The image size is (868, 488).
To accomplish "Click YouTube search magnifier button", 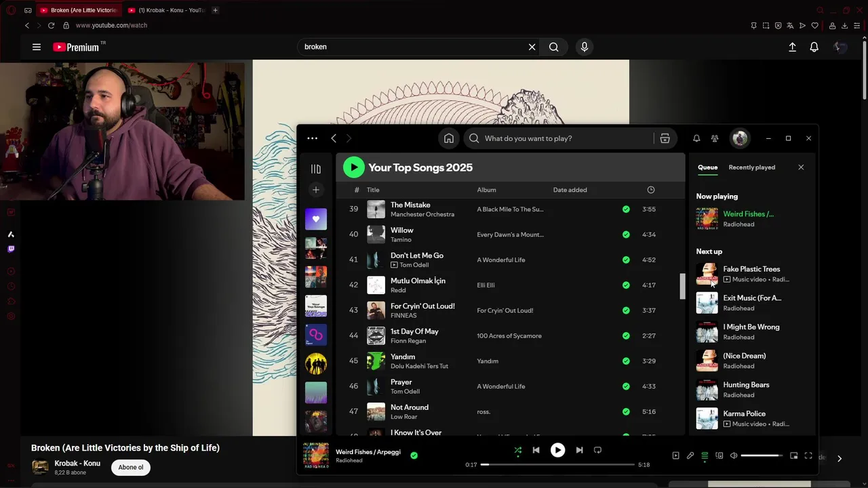I will click(x=554, y=47).
